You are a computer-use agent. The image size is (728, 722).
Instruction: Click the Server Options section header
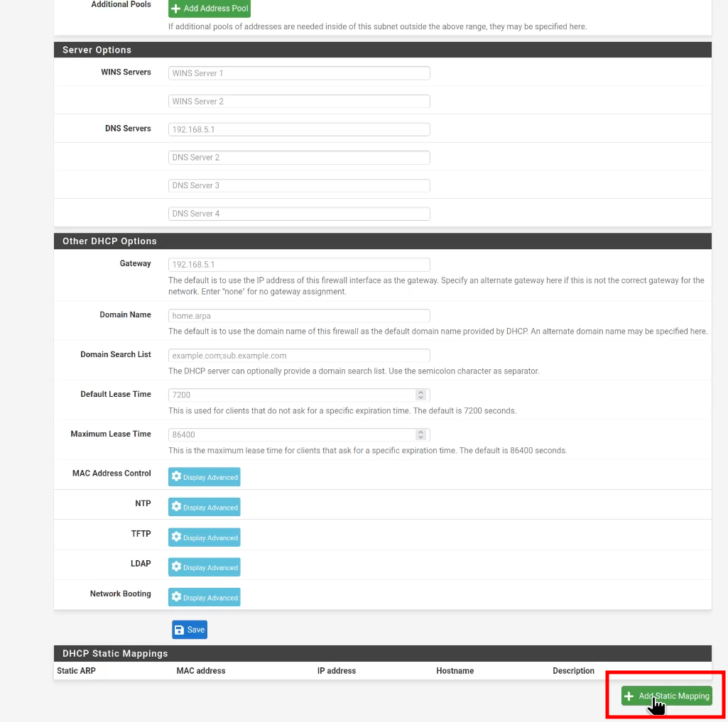coord(383,50)
